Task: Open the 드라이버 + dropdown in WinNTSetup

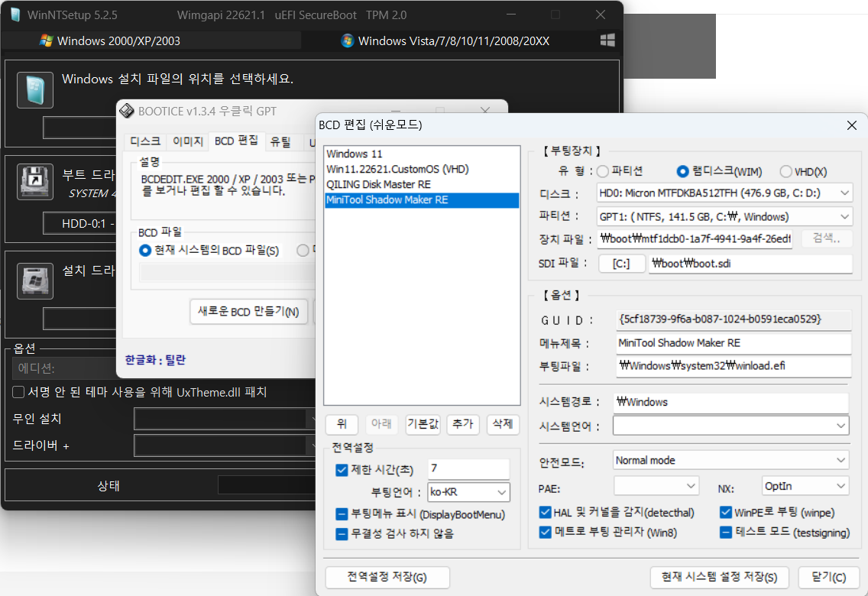Action: (224, 445)
